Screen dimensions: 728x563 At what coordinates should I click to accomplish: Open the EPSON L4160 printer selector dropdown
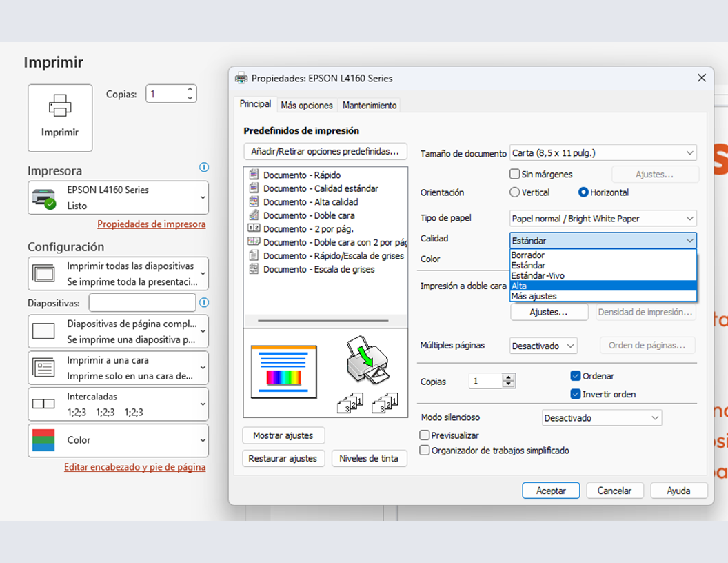(x=118, y=197)
